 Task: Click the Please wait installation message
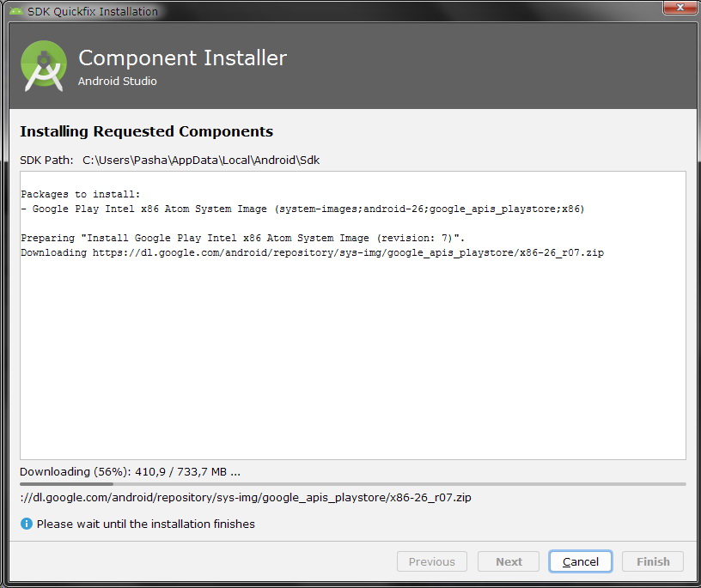(x=146, y=524)
